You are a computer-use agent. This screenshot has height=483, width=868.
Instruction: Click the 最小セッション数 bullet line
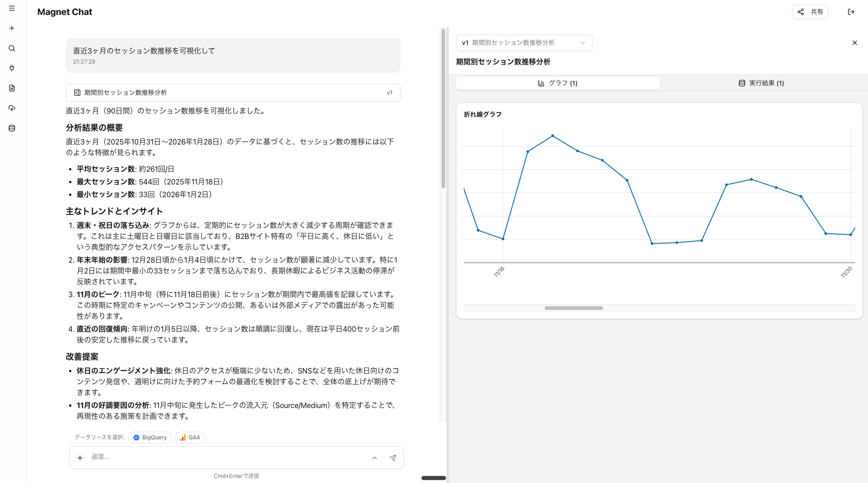point(146,194)
